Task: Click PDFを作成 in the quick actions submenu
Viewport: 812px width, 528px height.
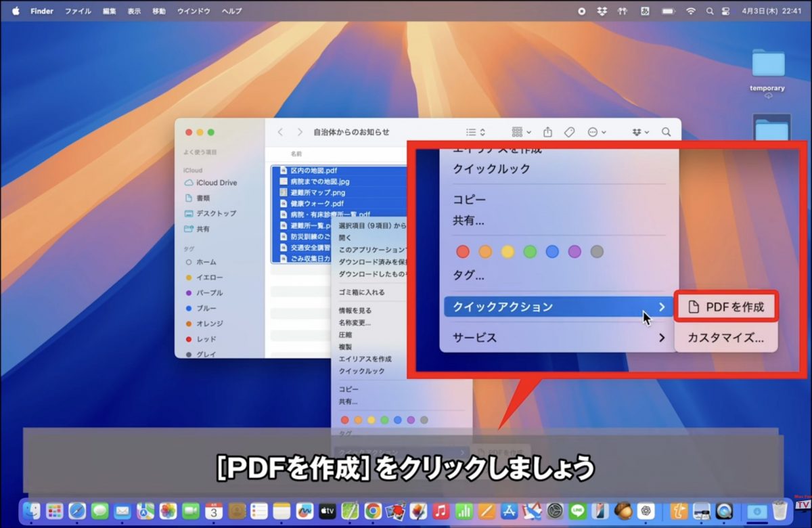Action: coord(726,307)
